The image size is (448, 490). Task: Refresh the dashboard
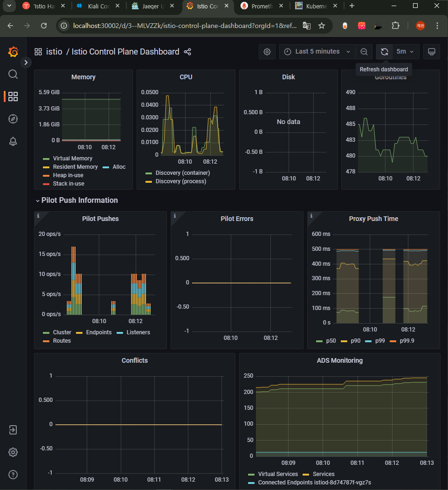385,52
